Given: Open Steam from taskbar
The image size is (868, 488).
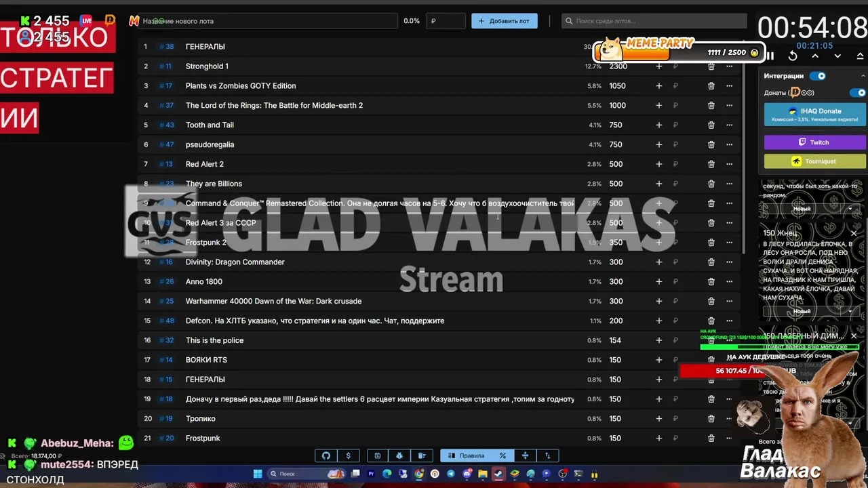Looking at the screenshot, I should point(498,474).
